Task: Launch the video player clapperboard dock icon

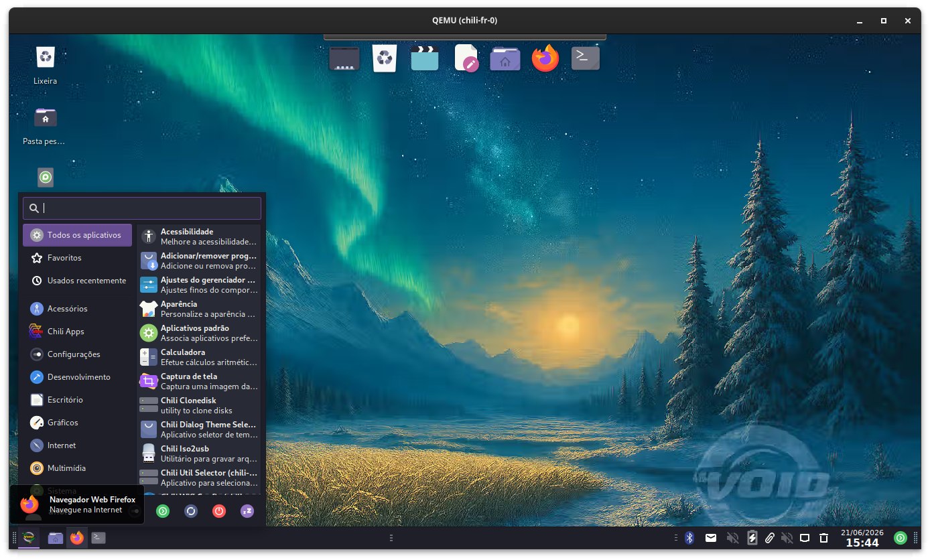Action: click(x=425, y=58)
